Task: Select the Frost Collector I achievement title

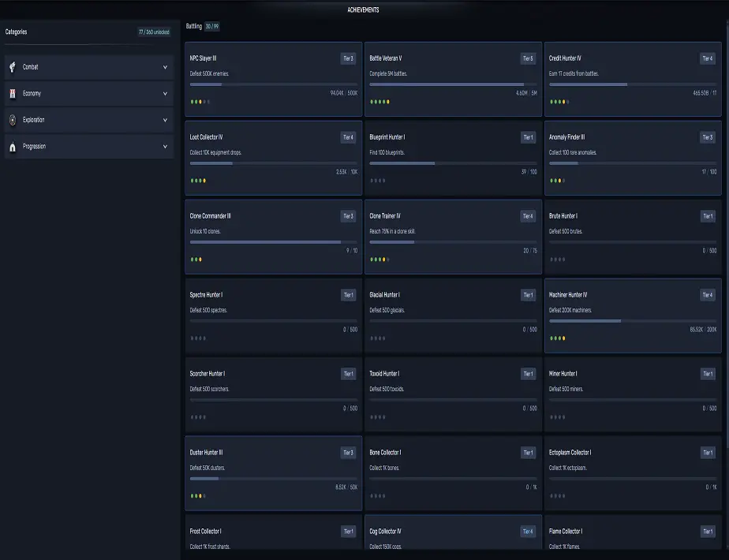Action: click(205, 531)
